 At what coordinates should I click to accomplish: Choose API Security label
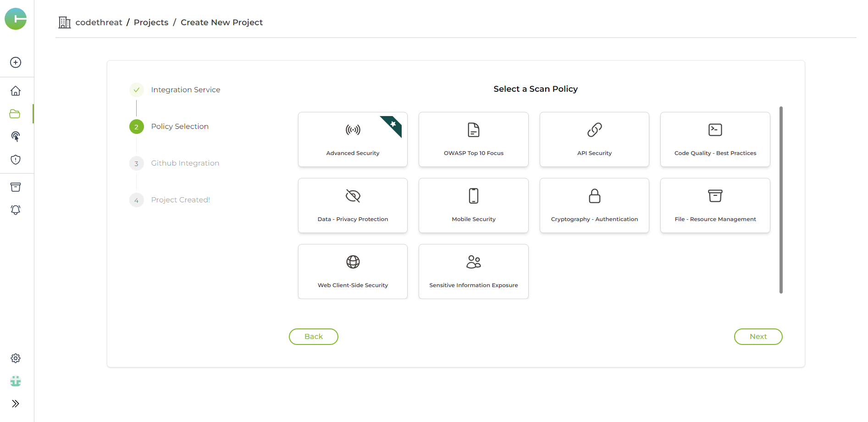pyautogui.click(x=594, y=153)
